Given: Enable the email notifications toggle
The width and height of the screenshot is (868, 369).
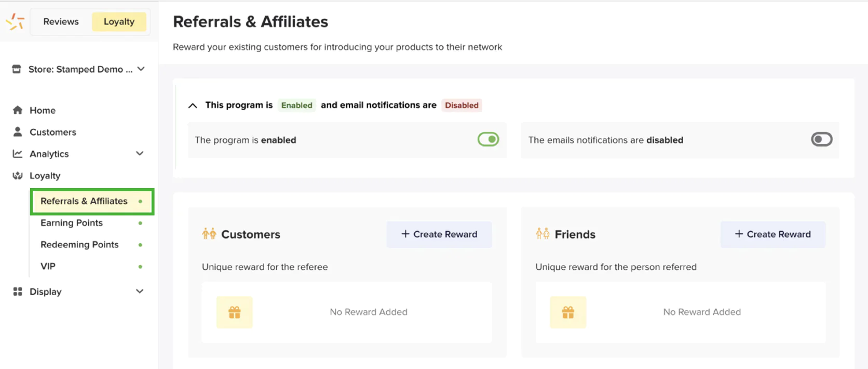Looking at the screenshot, I should pyautogui.click(x=821, y=139).
